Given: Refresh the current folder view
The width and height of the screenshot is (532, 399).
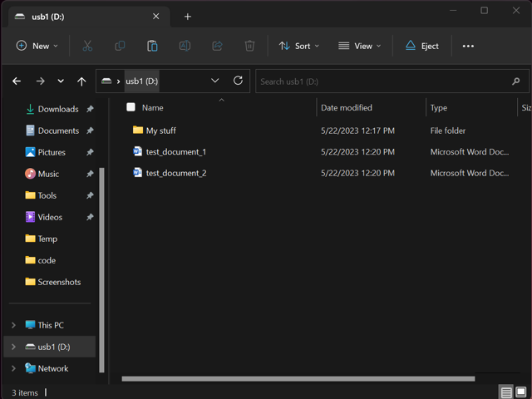Looking at the screenshot, I should (x=239, y=81).
